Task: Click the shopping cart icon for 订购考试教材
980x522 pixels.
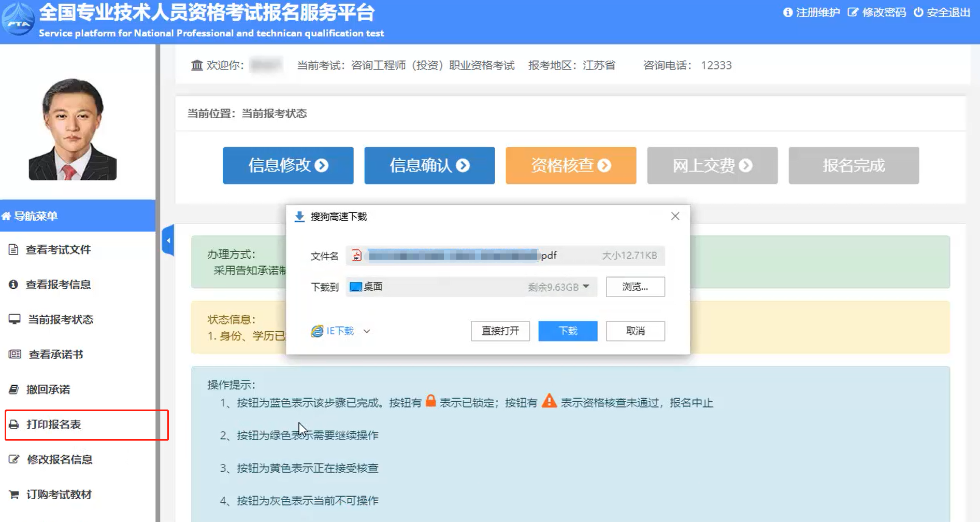Action: pos(14,495)
